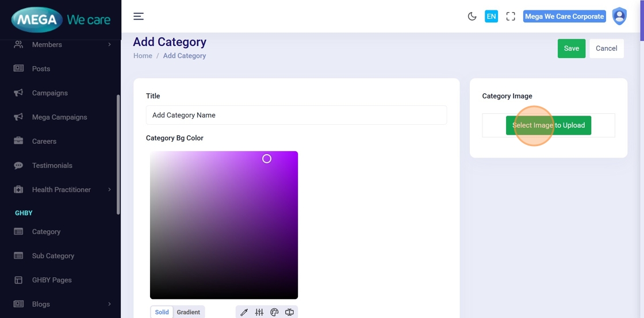Click the color input text-field icon

(x=289, y=312)
